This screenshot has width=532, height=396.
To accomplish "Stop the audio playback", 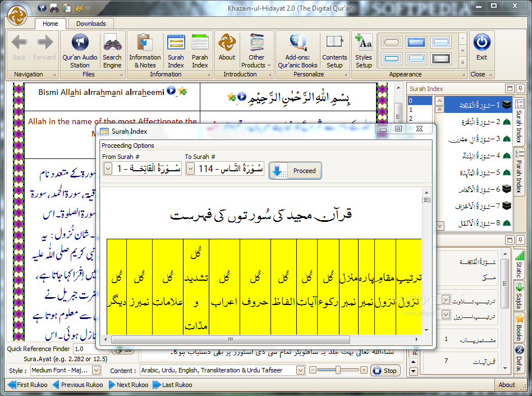I will pyautogui.click(x=385, y=371).
